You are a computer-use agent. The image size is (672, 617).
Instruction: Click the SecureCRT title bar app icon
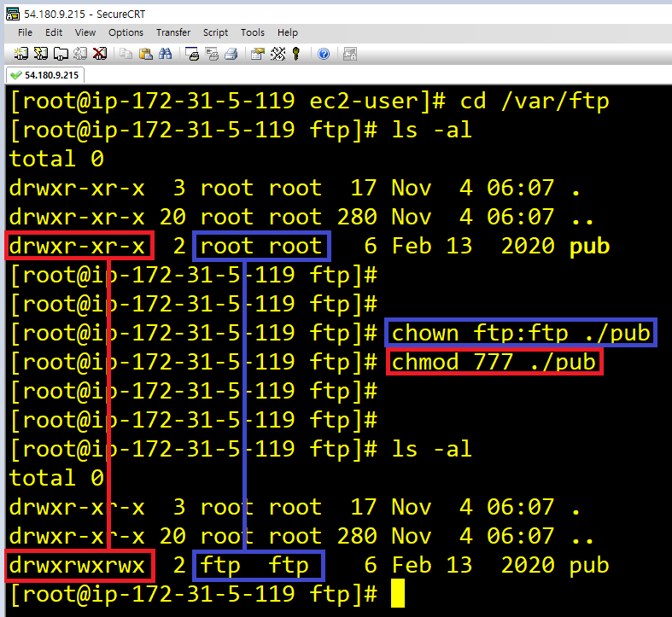(x=13, y=15)
